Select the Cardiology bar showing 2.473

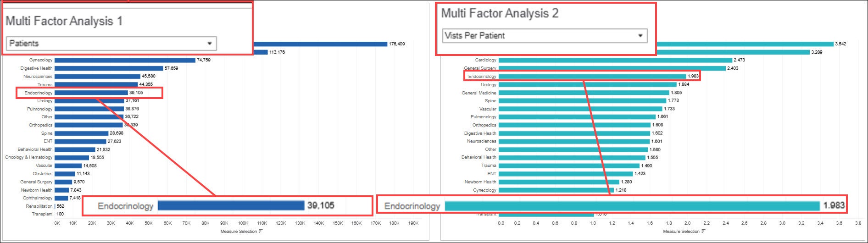click(615, 60)
